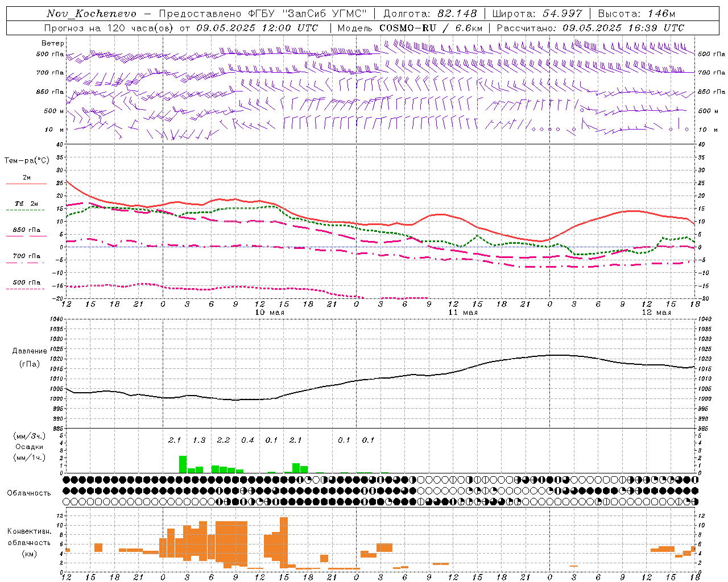Click the (км) unit label under convective cloudiness

pos(30,554)
